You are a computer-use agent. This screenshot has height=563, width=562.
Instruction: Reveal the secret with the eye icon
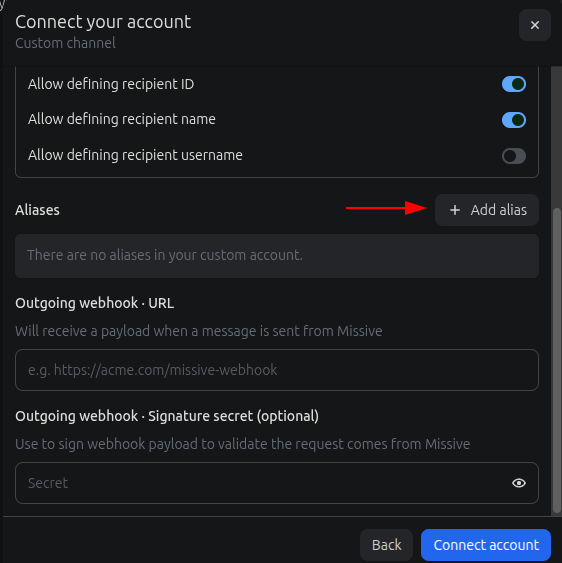(x=519, y=483)
